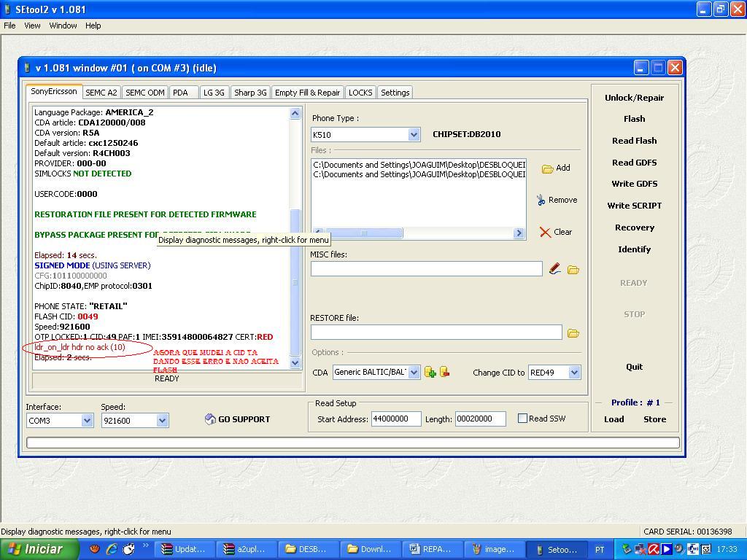747x560 pixels.
Task: Open the Speed 921600 dropdown
Action: point(162,421)
